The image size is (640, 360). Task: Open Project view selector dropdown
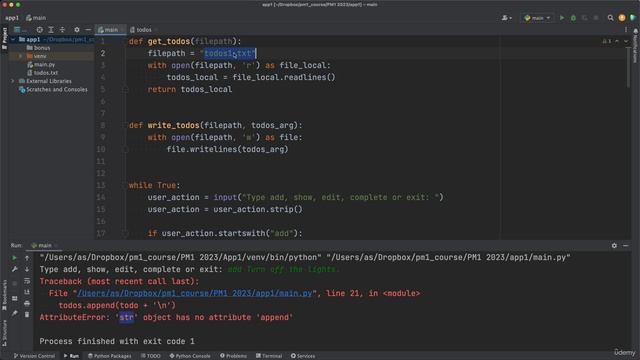coord(20,30)
